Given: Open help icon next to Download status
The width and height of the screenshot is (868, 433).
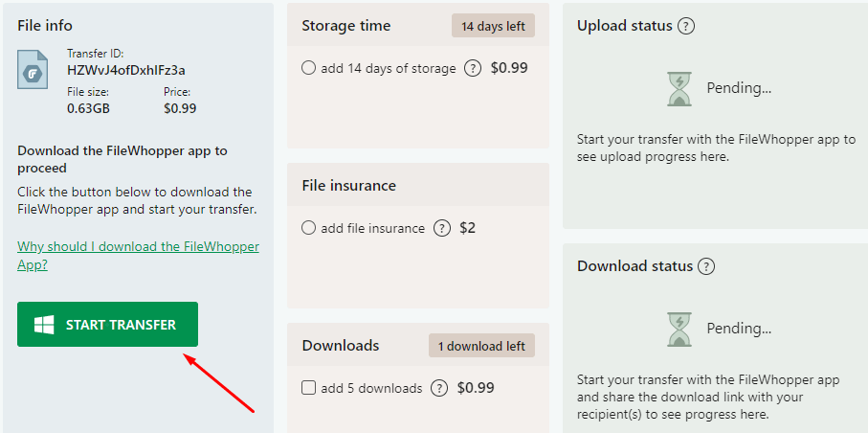Looking at the screenshot, I should [x=706, y=266].
